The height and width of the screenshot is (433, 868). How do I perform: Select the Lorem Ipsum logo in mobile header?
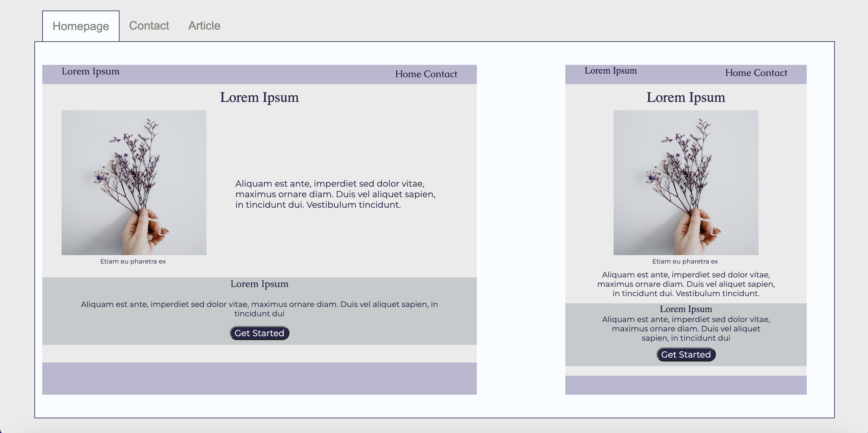pyautogui.click(x=611, y=70)
